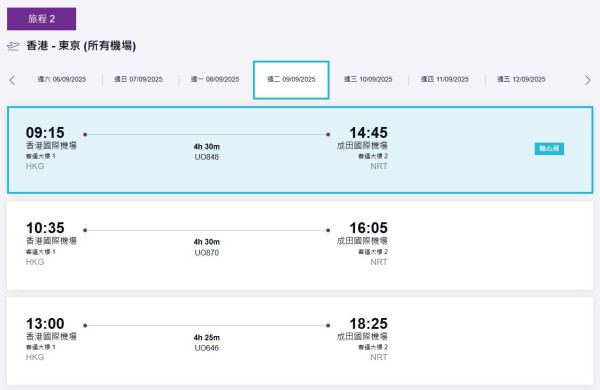Image resolution: width=600 pixels, height=390 pixels.
Task: Select date tab 週一 08/09/2025
Action: [x=215, y=79]
